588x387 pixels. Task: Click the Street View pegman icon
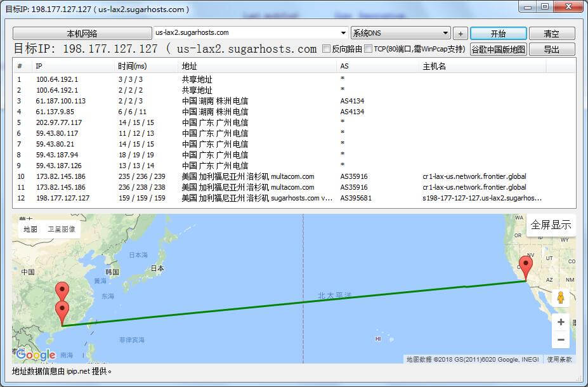[x=560, y=298]
